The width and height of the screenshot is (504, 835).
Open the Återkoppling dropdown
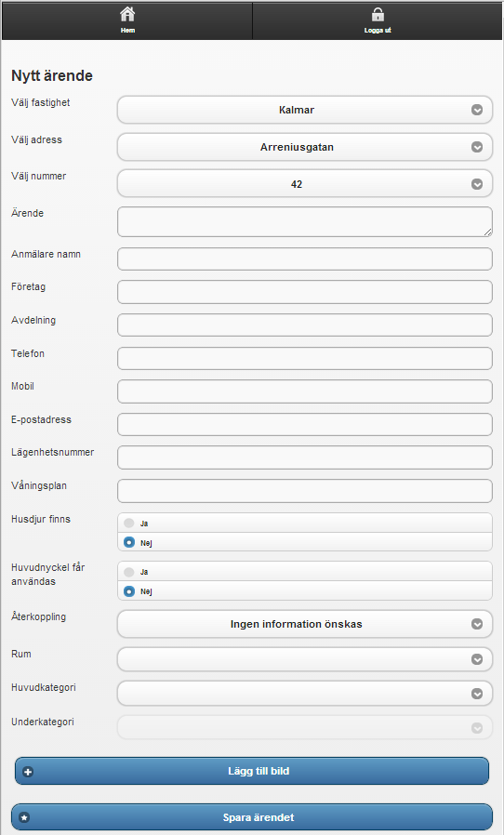coord(305,624)
